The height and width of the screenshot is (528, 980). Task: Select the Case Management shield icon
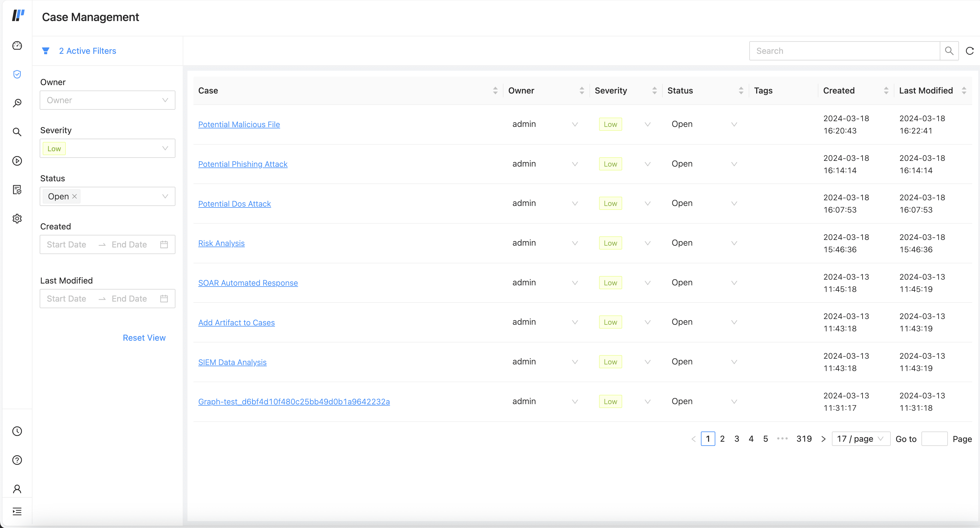click(17, 74)
